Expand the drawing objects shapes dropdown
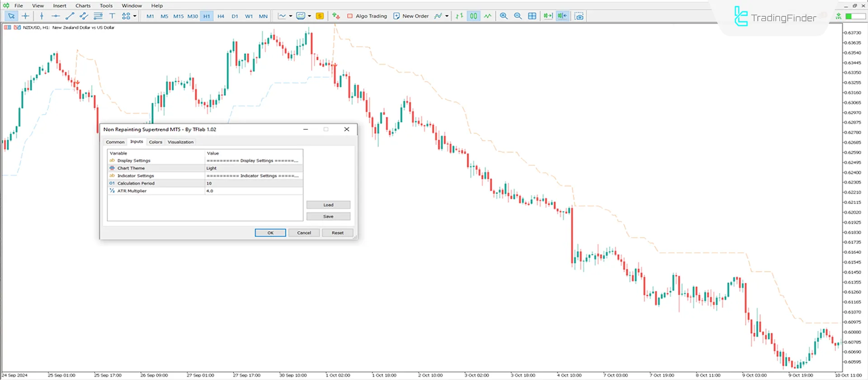Screen dimensions: 868x380 click(x=135, y=16)
